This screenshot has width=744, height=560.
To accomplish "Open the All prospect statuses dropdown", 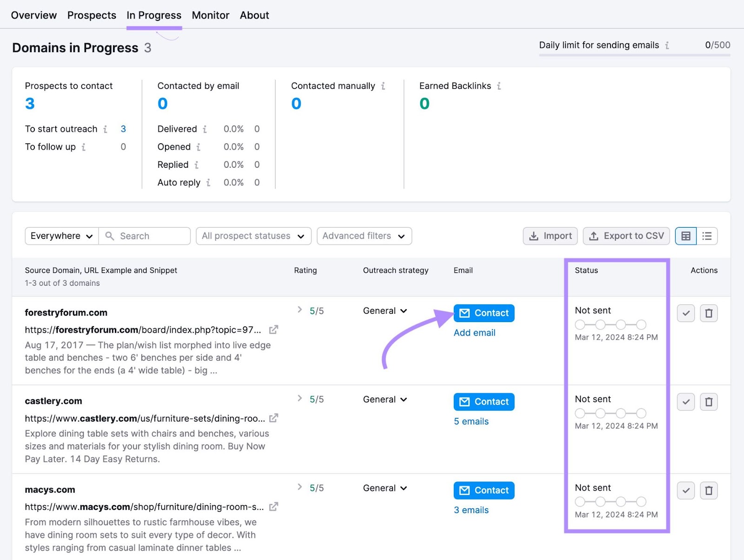I will pos(253,236).
